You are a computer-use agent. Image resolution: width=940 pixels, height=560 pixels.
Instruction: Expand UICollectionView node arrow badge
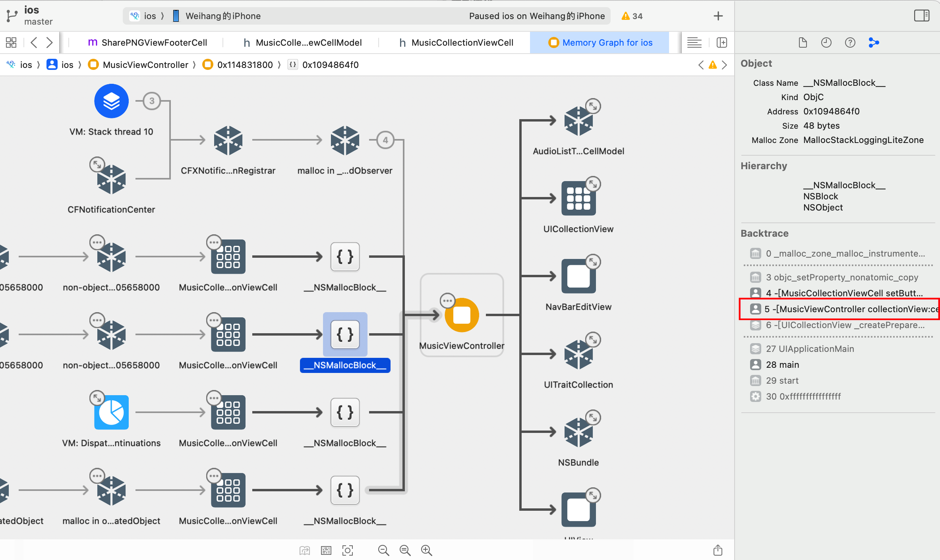point(593,184)
